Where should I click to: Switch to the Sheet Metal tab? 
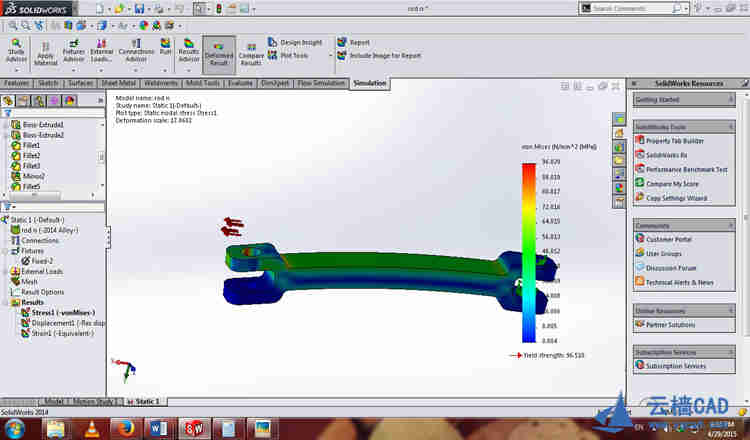(x=119, y=83)
